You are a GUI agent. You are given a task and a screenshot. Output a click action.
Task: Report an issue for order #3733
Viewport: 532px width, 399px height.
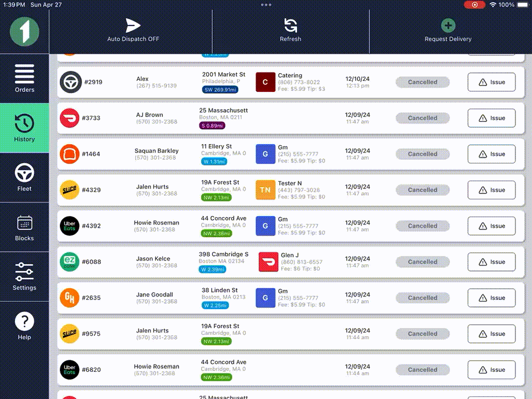click(492, 118)
